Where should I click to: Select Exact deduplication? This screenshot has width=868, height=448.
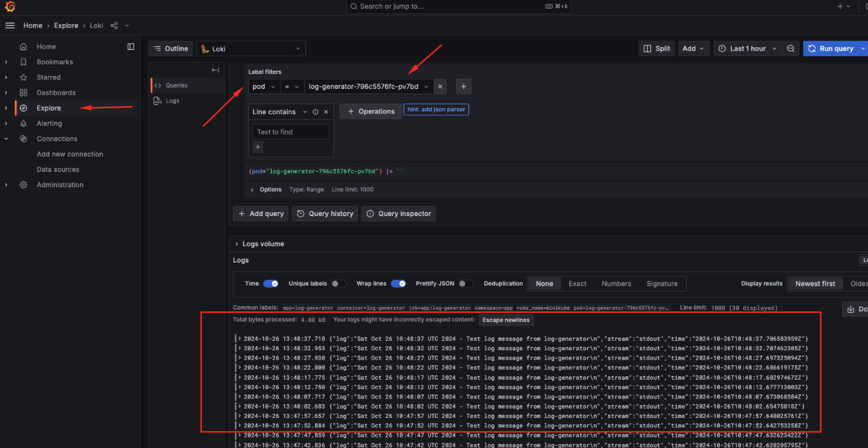click(577, 284)
